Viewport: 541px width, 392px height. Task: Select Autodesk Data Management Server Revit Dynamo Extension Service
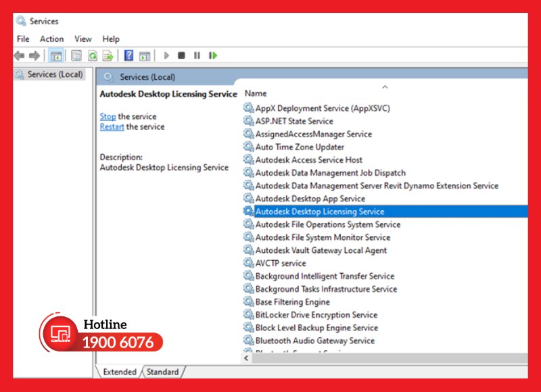point(377,186)
